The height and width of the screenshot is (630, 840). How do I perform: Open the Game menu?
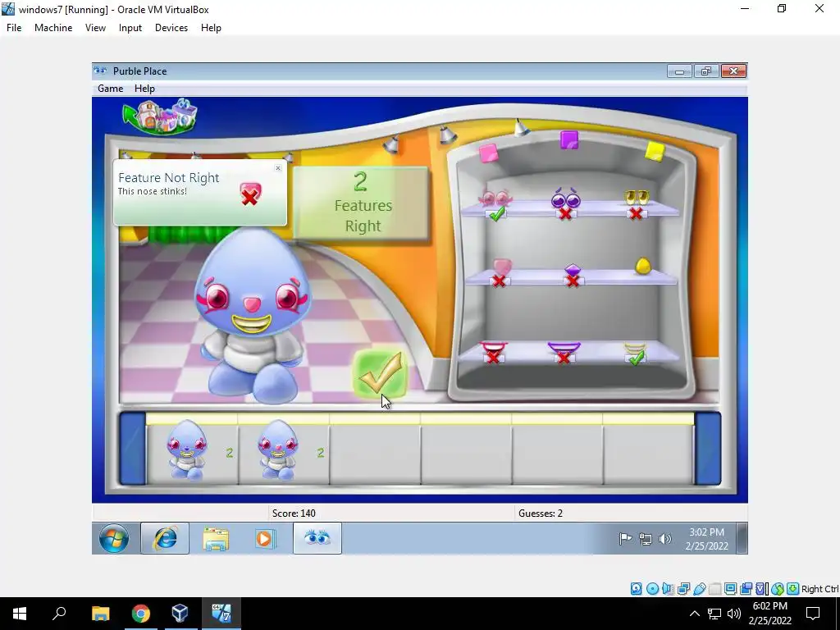pos(111,89)
